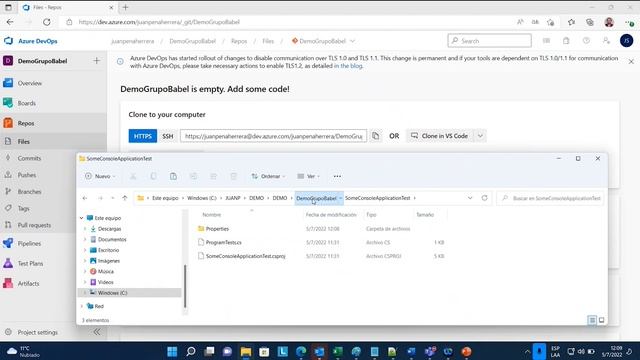Image resolution: width=640 pixels, height=360 pixels.
Task: Select HTTPS clone option
Action: click(142, 136)
